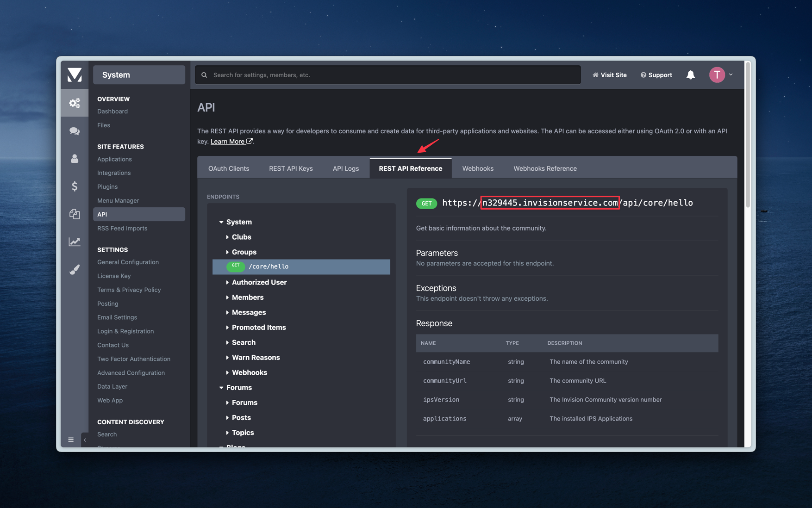Image resolution: width=812 pixels, height=508 pixels.
Task: Open the System settings gear icon in sidebar
Action: 75,103
